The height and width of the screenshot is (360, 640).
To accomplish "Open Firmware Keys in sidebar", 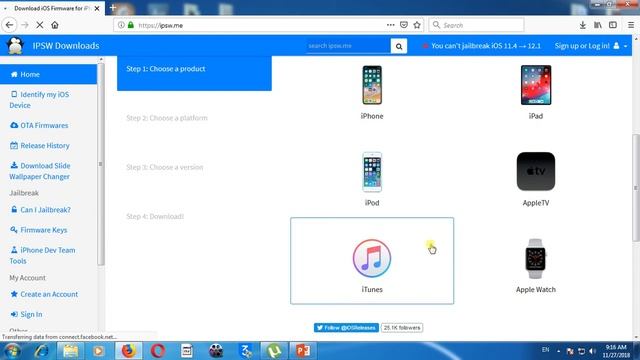I will tap(39, 230).
